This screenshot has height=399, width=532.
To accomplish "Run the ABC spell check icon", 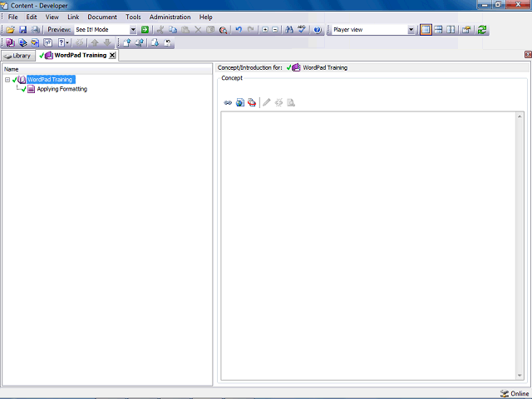I will pyautogui.click(x=301, y=30).
